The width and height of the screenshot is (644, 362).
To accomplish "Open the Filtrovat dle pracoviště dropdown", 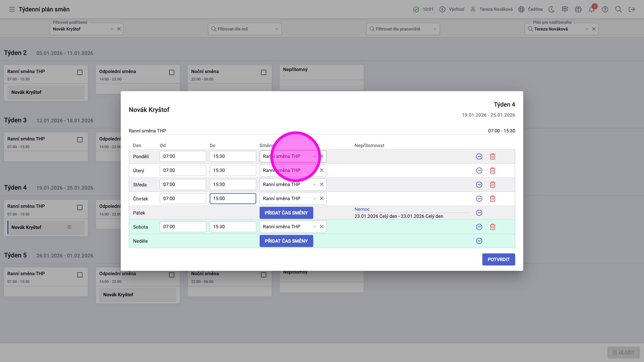I will (403, 29).
